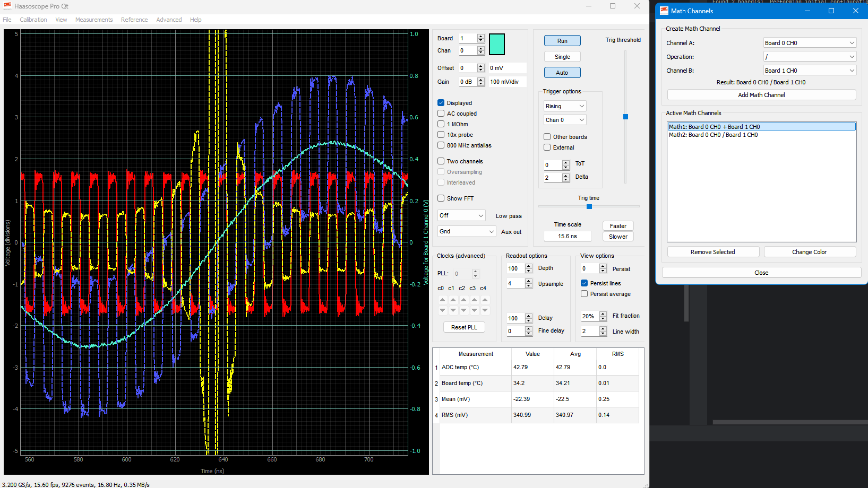Uncheck the Displayed checkbox
The height and width of the screenshot is (488, 868).
[441, 103]
